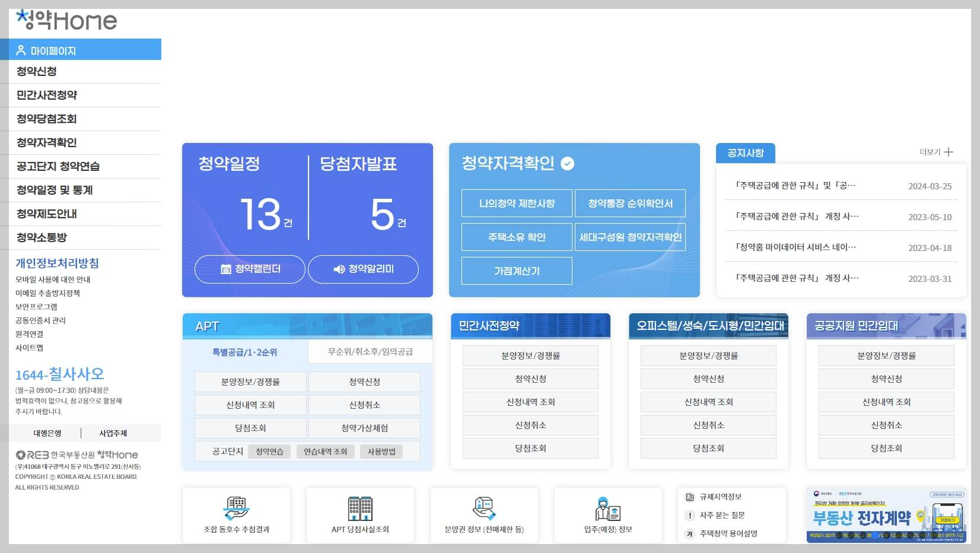Click the 청약알리미 button
The image size is (980, 553).
point(363,269)
